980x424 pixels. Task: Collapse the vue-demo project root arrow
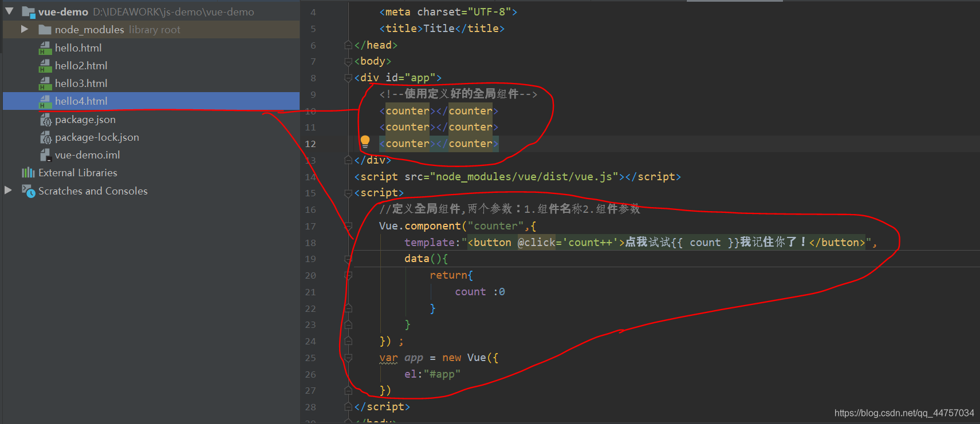9,11
